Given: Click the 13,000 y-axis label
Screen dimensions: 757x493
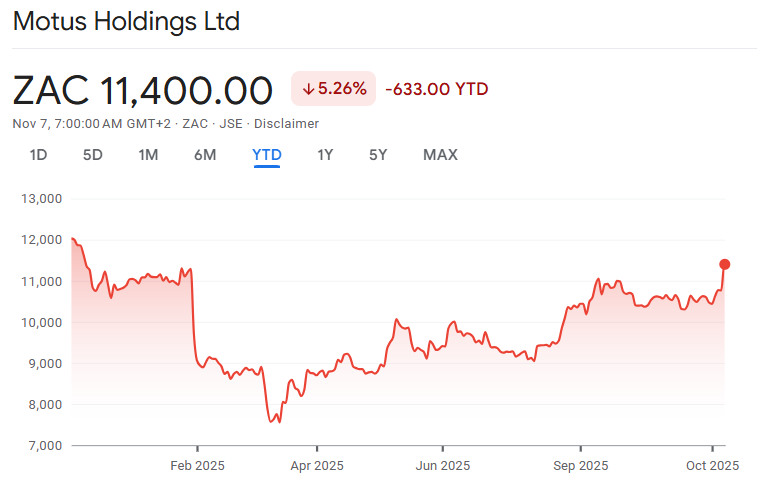Looking at the screenshot, I should click(x=42, y=199).
